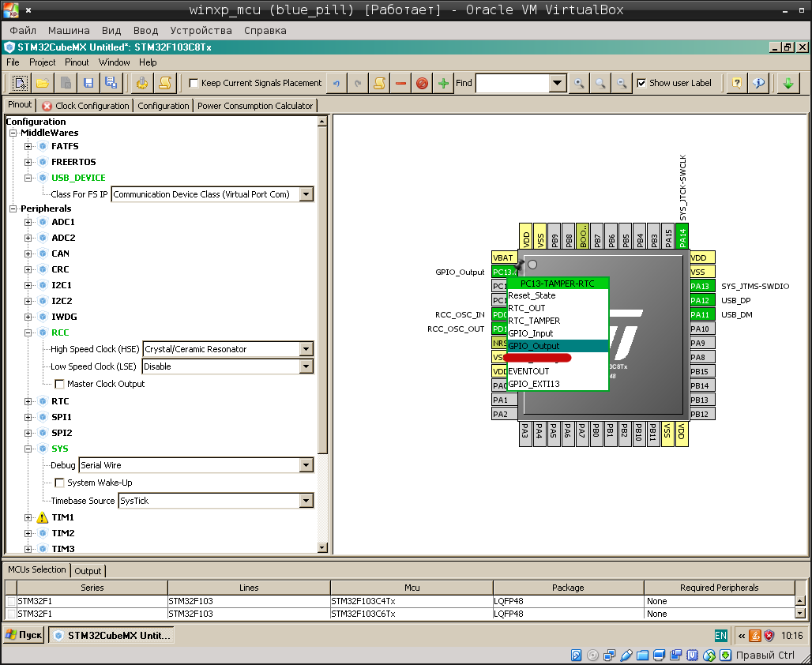
Task: Switch to the Configuration tab
Action: (164, 106)
